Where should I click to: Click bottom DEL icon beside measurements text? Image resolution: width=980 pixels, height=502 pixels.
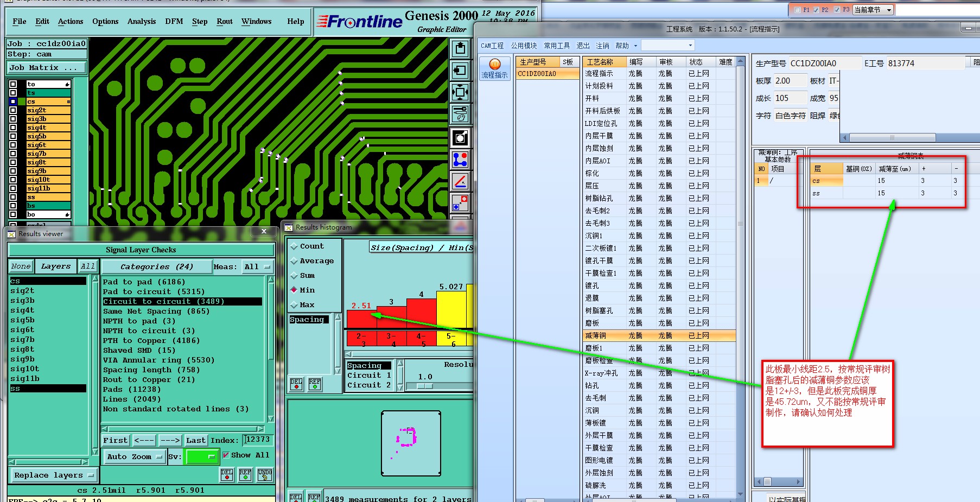tap(296, 497)
